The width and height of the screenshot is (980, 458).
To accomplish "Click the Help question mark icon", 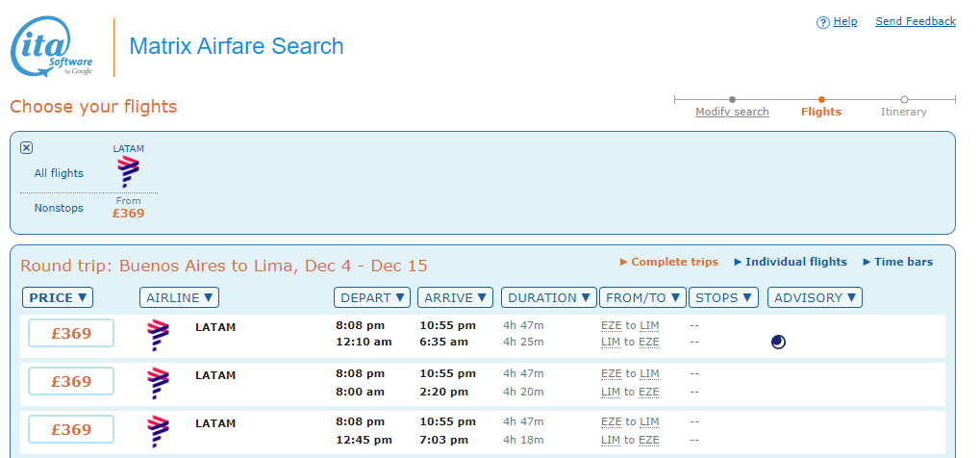I will click(823, 22).
